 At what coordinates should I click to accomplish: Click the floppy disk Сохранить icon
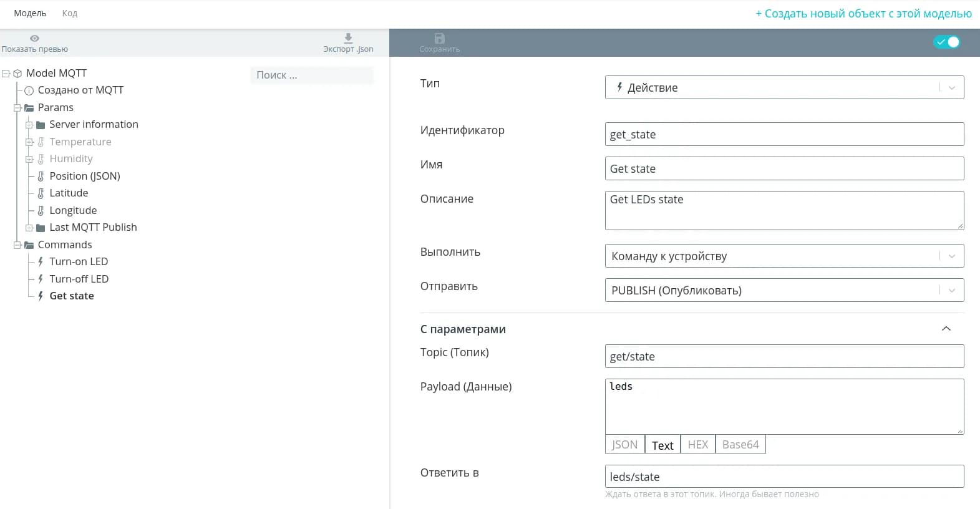tap(439, 39)
